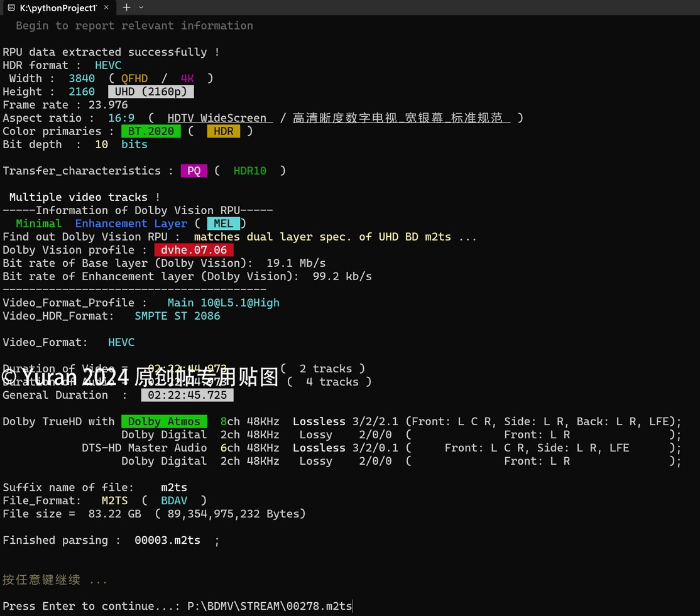Screen dimensions: 700x616
Task: Click the typed path P:\BDMV\STREAM\00278.m2ts
Action: pyautogui.click(x=270, y=606)
